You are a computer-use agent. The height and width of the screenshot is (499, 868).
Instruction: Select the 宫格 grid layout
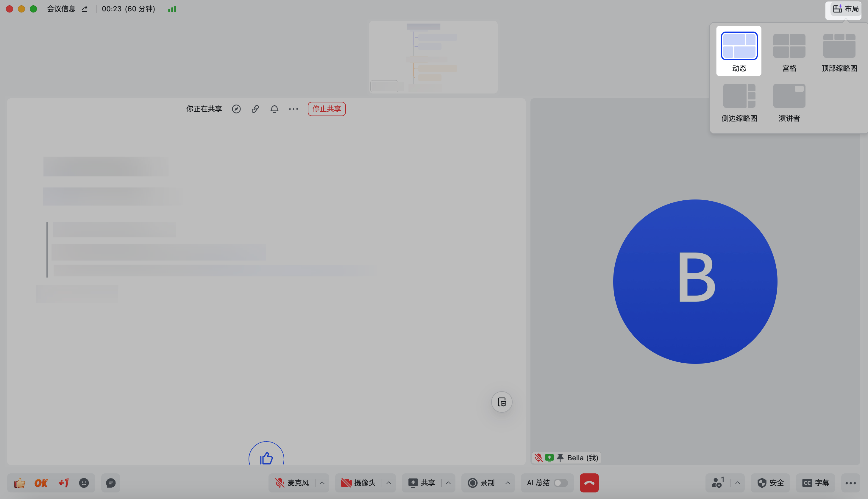coord(789,52)
